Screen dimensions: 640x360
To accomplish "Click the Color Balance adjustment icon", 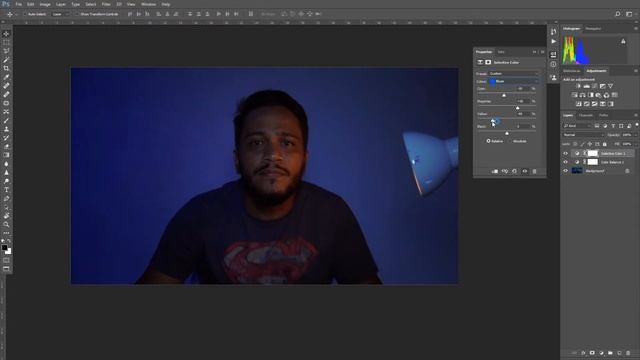I will (582, 95).
